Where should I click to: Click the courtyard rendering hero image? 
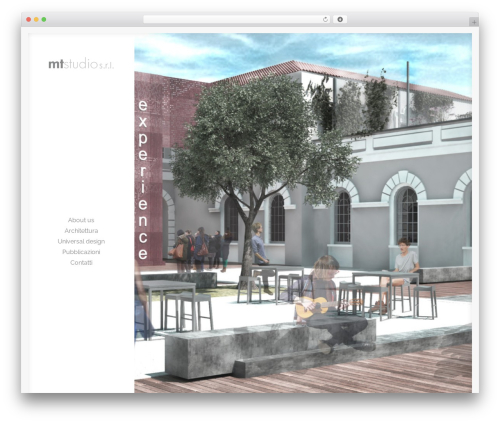303,213
